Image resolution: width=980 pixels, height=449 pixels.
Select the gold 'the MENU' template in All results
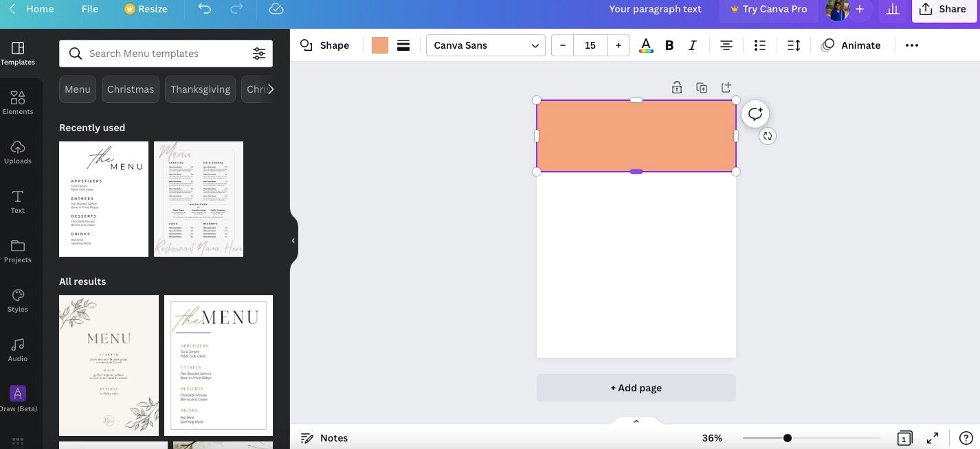219,365
